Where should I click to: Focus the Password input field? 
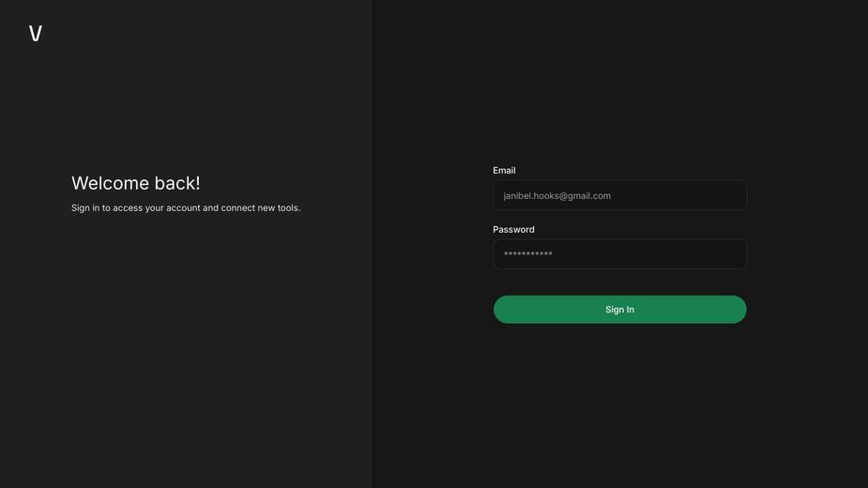[619, 254]
